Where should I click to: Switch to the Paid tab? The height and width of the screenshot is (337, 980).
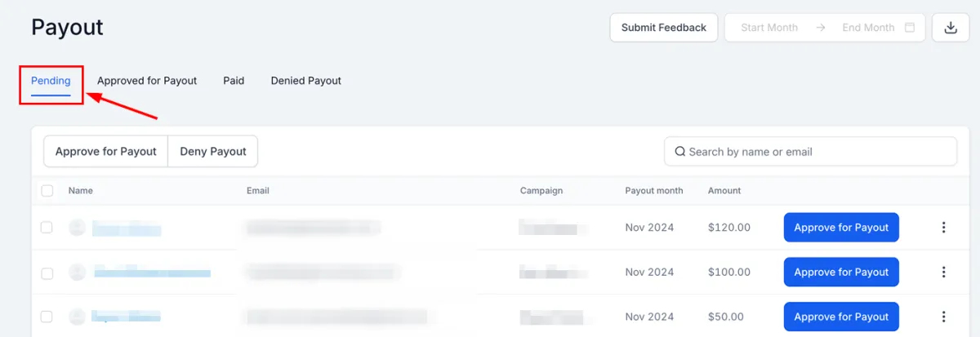click(x=234, y=81)
